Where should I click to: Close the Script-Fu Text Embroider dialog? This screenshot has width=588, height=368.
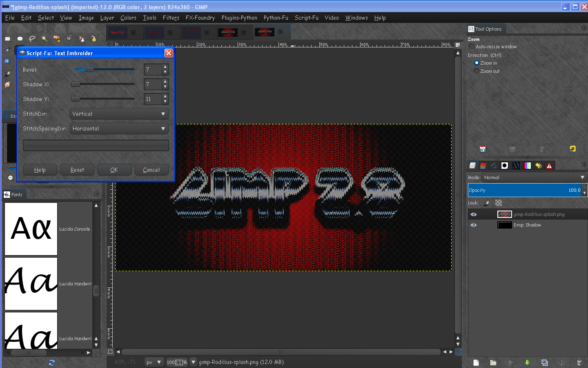[169, 53]
